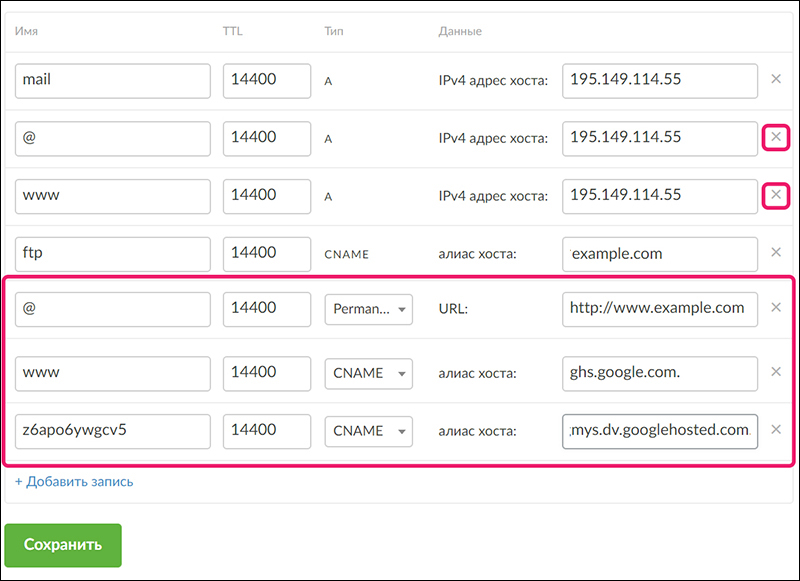Focus the ghs.google.com. alias field
Viewport: 800px width, 581px height.
tap(659, 373)
